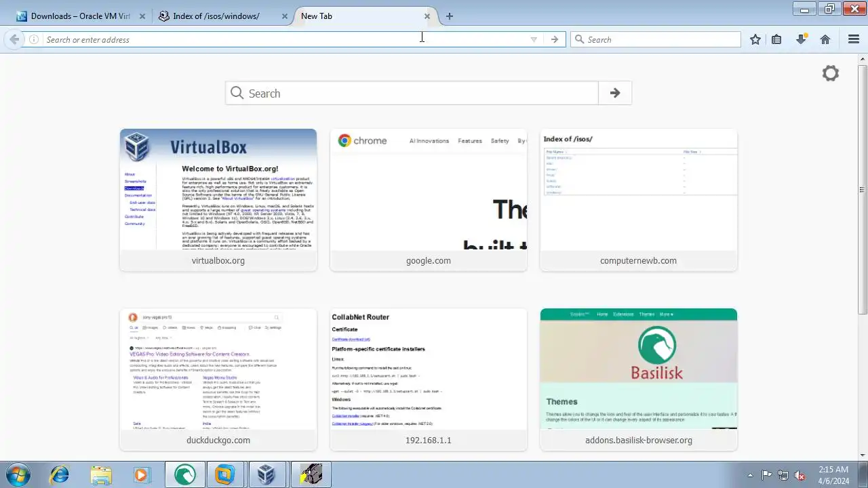This screenshot has width=868, height=488.
Task: Click the Go arrow in the address bar
Action: [x=555, y=39]
